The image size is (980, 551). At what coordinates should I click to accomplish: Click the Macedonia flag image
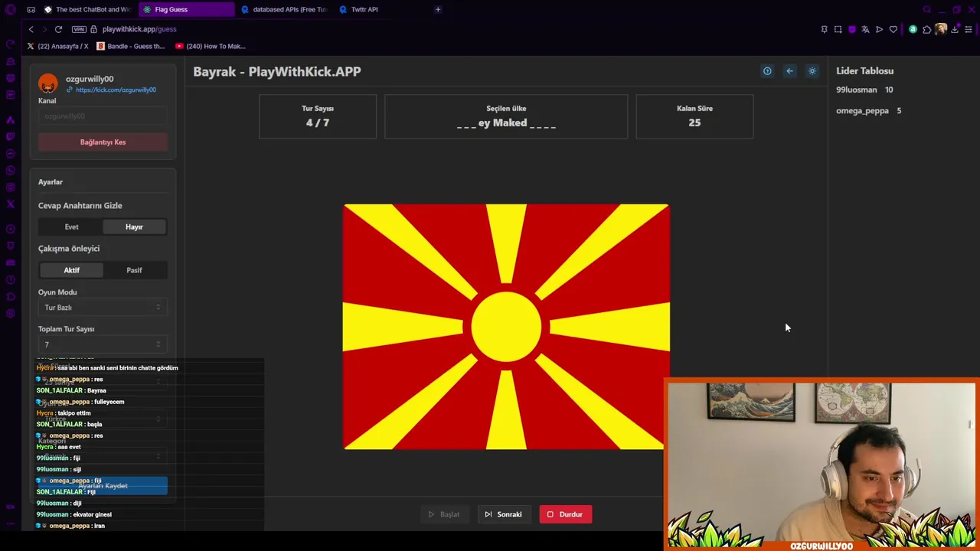point(506,327)
